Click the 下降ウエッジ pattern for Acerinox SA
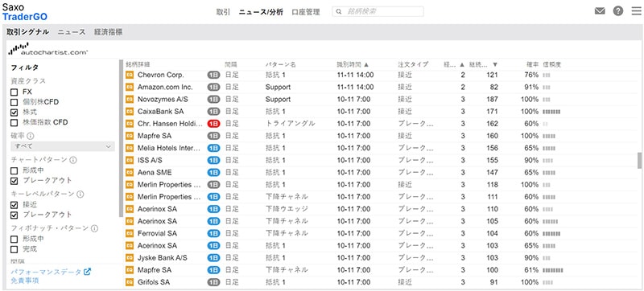This screenshot has width=644, height=291. 287,209
